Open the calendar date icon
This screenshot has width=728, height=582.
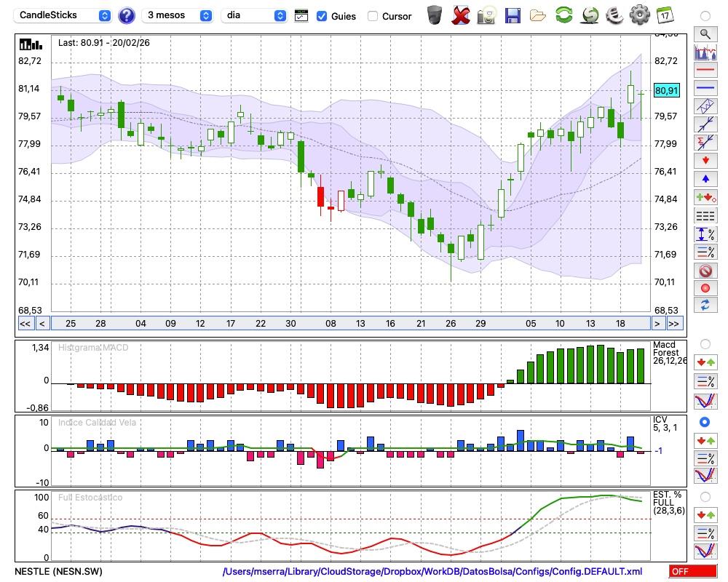(x=665, y=15)
